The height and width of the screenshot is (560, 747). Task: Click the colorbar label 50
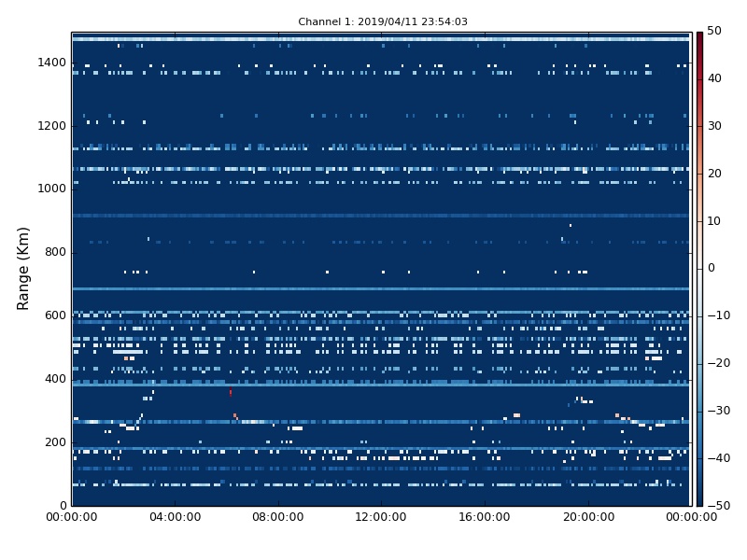[x=714, y=31]
